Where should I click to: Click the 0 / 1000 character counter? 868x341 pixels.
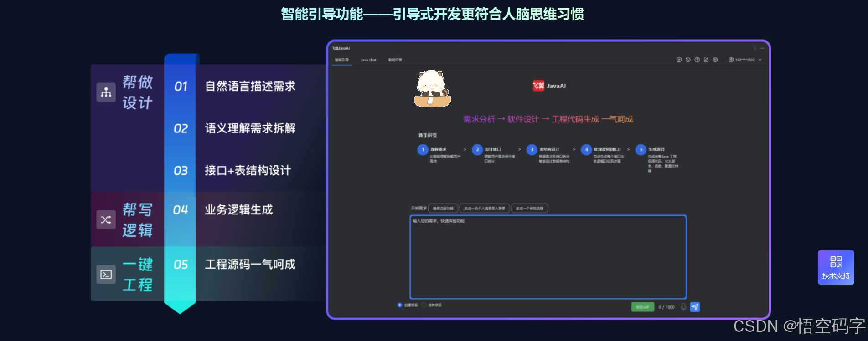tap(666, 307)
